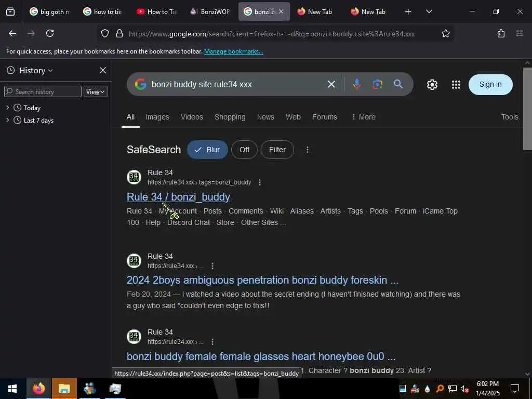Screen dimensions: 532x399
Task: Switch to the YouTube How to Tie tab
Action: point(157,12)
